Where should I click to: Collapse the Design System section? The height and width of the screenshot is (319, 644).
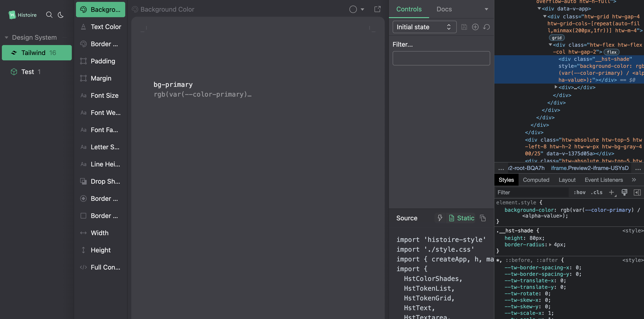[x=6, y=37]
